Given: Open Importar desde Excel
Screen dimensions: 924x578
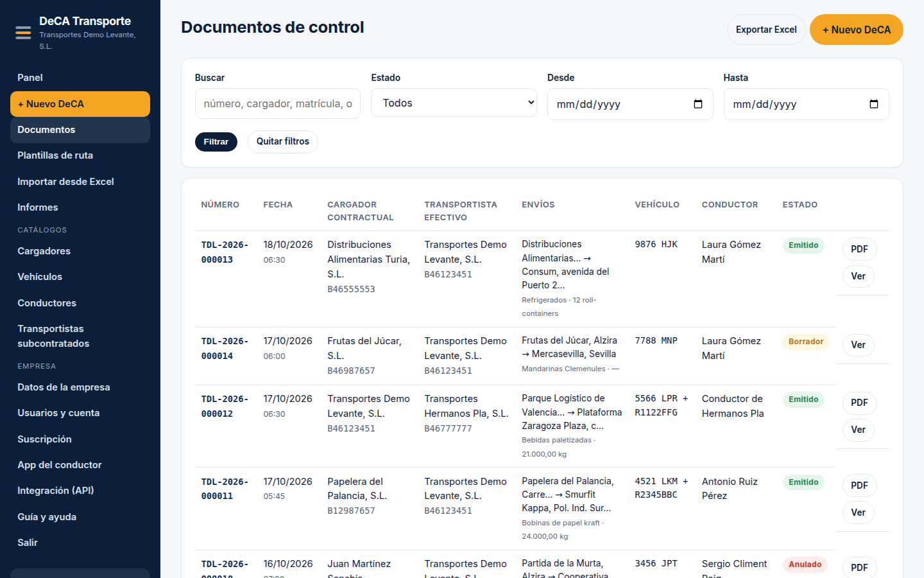Looking at the screenshot, I should coord(80,182).
